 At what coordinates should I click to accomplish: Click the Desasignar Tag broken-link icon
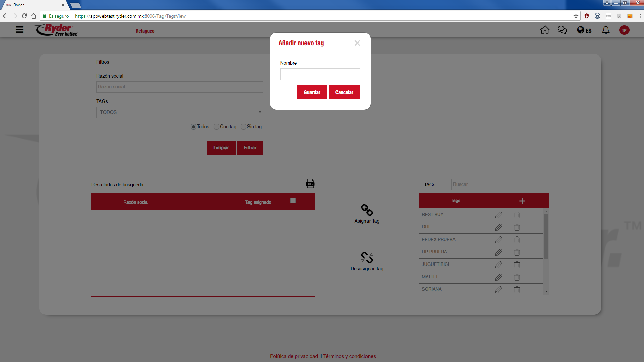(x=367, y=257)
